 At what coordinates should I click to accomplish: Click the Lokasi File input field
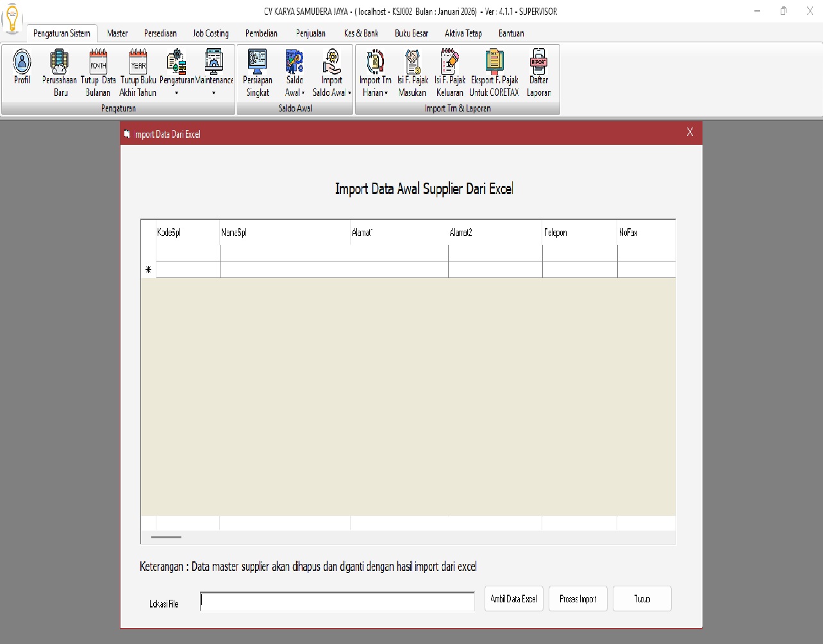point(337,601)
